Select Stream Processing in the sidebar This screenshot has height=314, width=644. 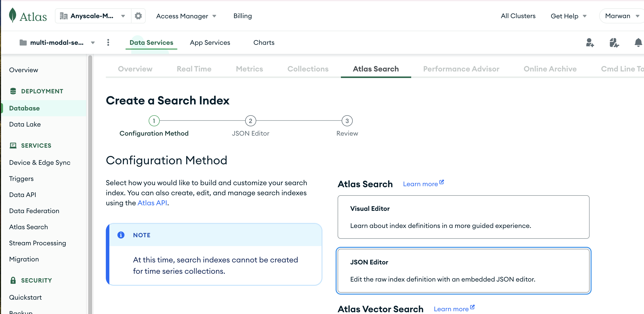coord(37,243)
